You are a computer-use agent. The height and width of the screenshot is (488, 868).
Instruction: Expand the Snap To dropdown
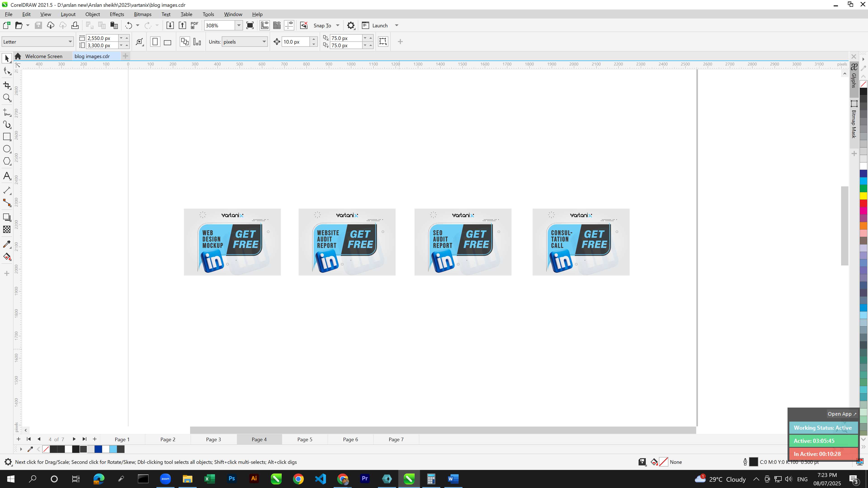click(x=338, y=25)
